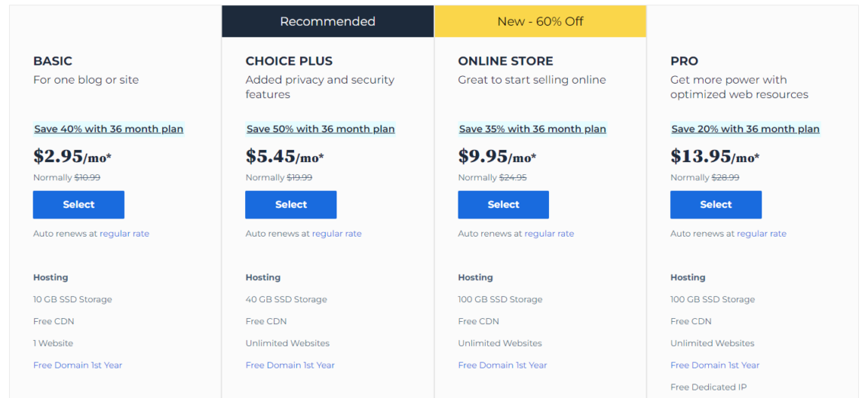View regular rate for Online Store plan
This screenshot has width=868, height=398.
click(549, 234)
